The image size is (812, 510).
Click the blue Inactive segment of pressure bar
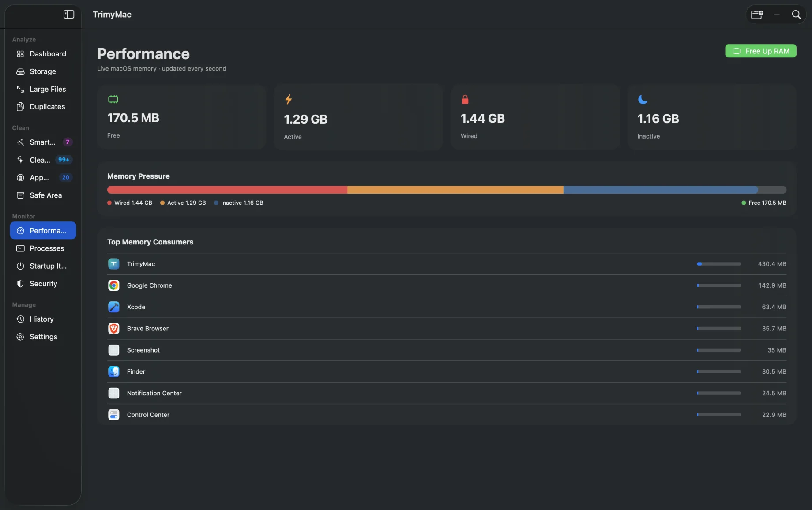pyautogui.click(x=661, y=190)
